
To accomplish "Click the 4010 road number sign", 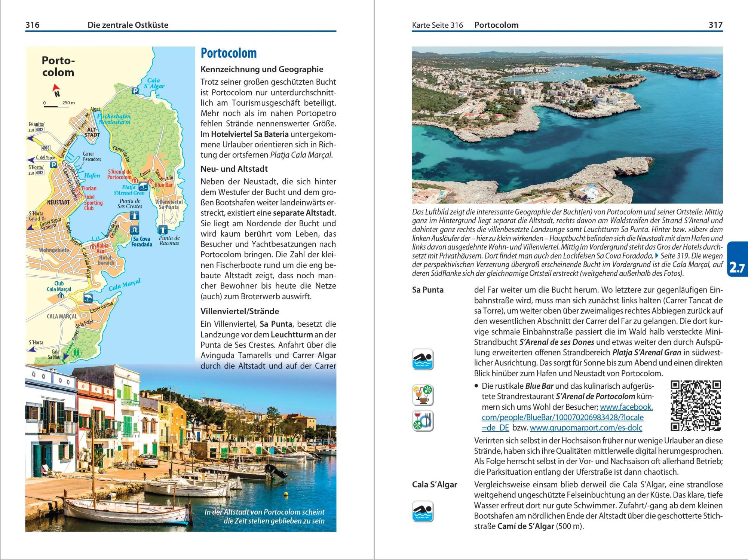I will 46,148.
